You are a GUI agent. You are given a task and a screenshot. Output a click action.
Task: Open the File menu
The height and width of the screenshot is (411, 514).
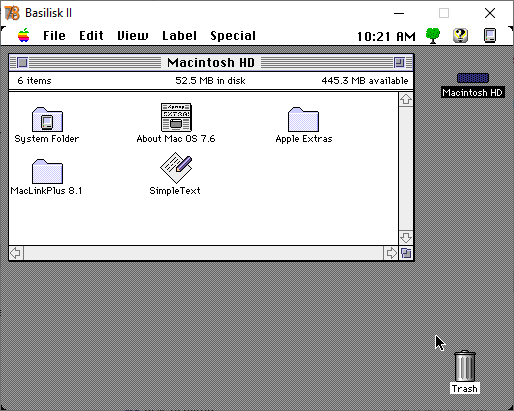click(x=54, y=36)
